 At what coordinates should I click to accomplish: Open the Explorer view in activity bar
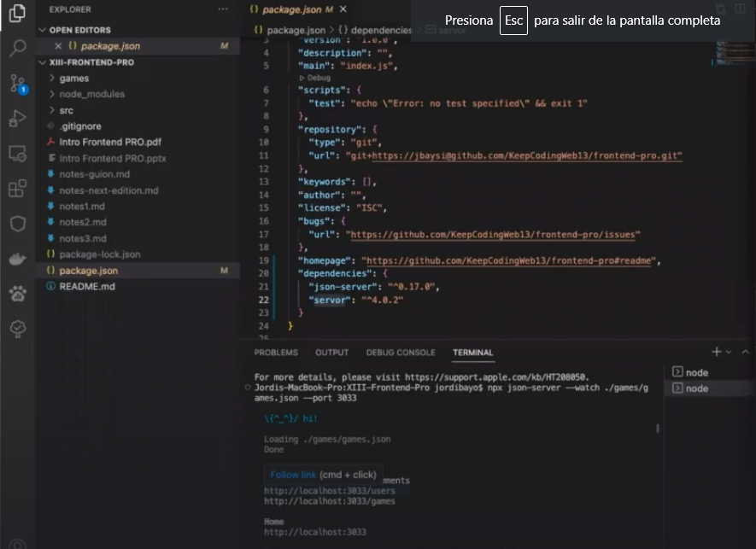(x=17, y=13)
